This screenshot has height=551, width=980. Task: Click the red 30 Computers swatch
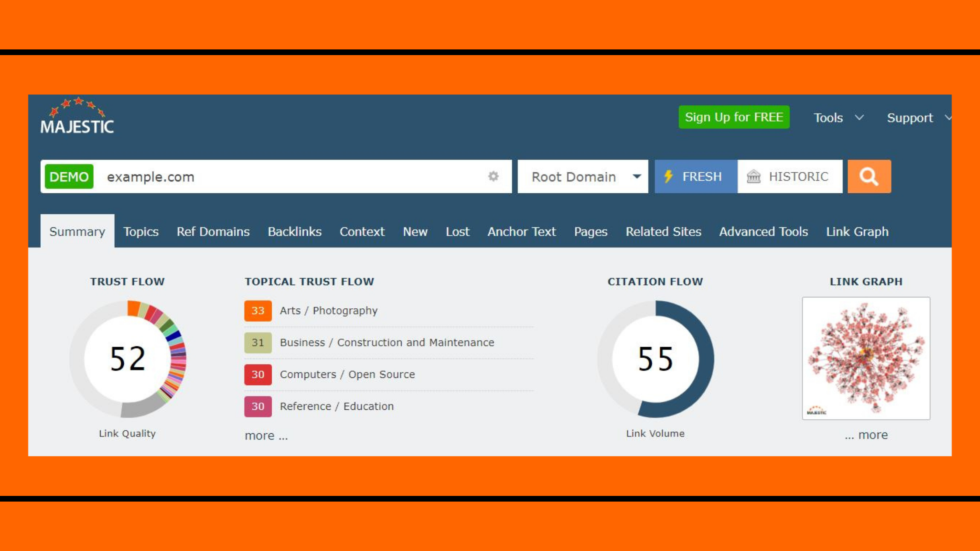click(258, 374)
